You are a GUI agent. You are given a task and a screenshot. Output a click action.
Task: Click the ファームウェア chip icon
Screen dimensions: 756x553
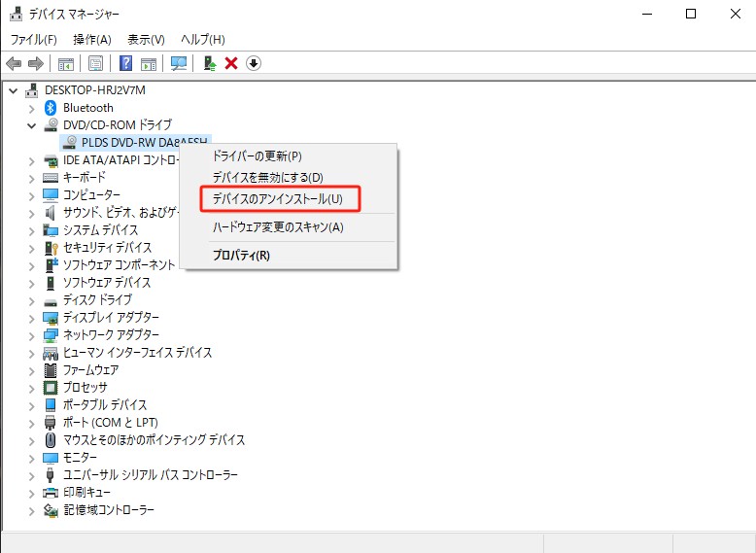pyautogui.click(x=51, y=370)
